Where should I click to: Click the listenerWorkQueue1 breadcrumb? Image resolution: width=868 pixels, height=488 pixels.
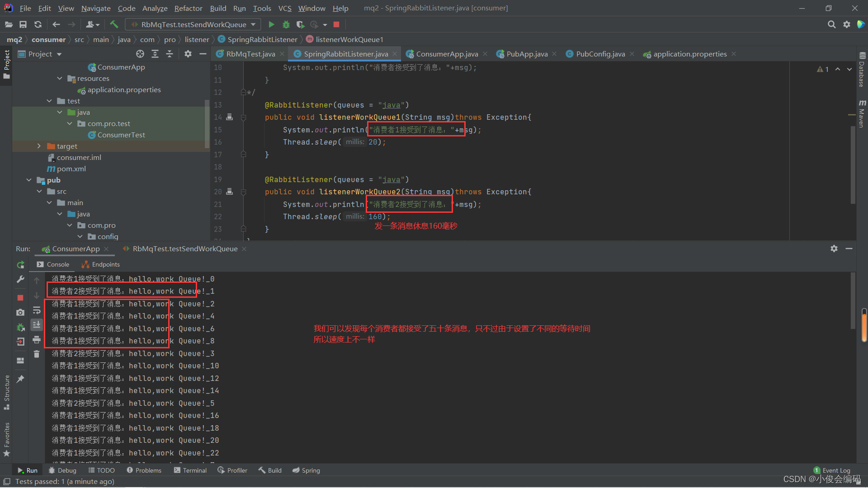[x=349, y=39]
